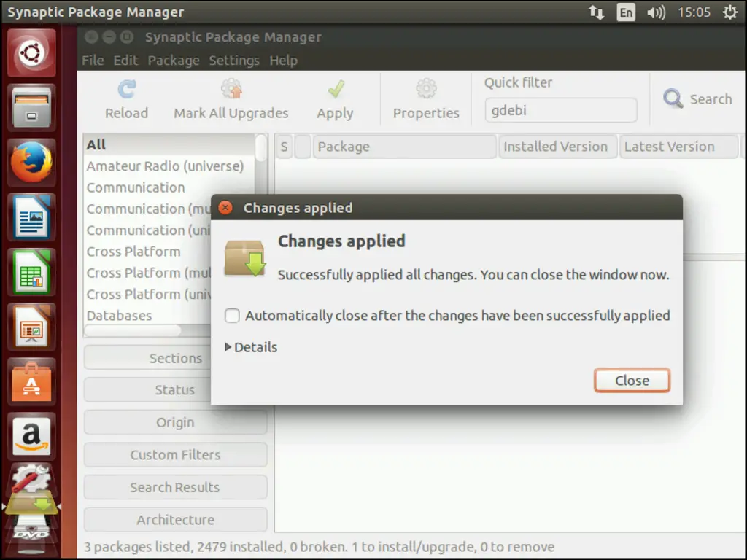This screenshot has height=560, width=747.
Task: Launch LibreOffice Impress from the dock
Action: (x=31, y=327)
